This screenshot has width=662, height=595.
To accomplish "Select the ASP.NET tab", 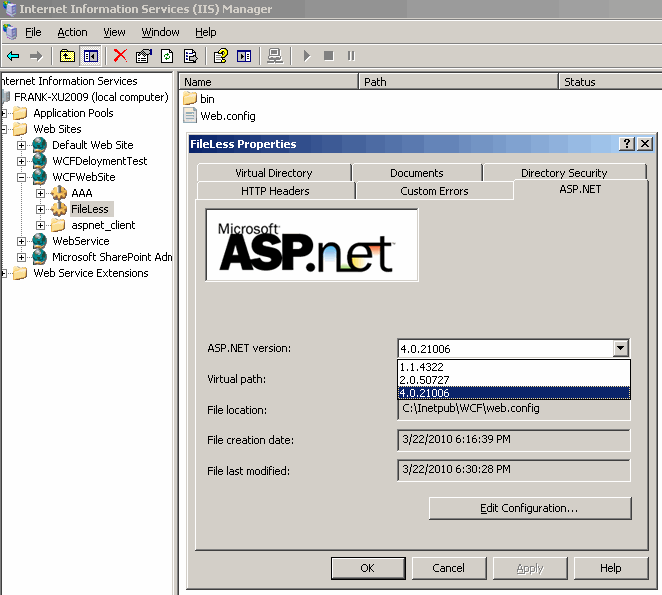I will click(x=580, y=189).
